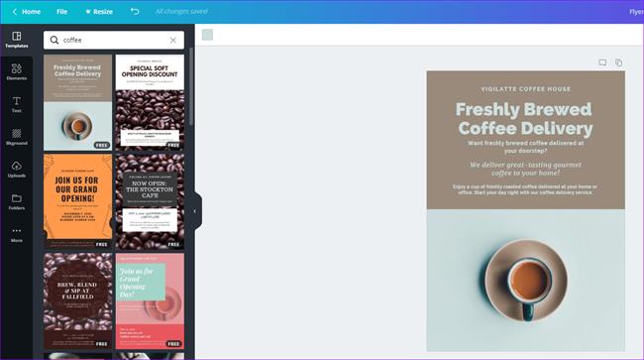Click the coffee search input field
644x360 pixels.
coord(114,40)
